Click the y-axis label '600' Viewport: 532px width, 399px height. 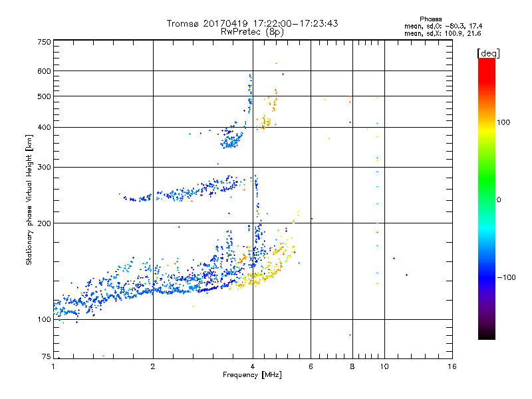[45, 71]
